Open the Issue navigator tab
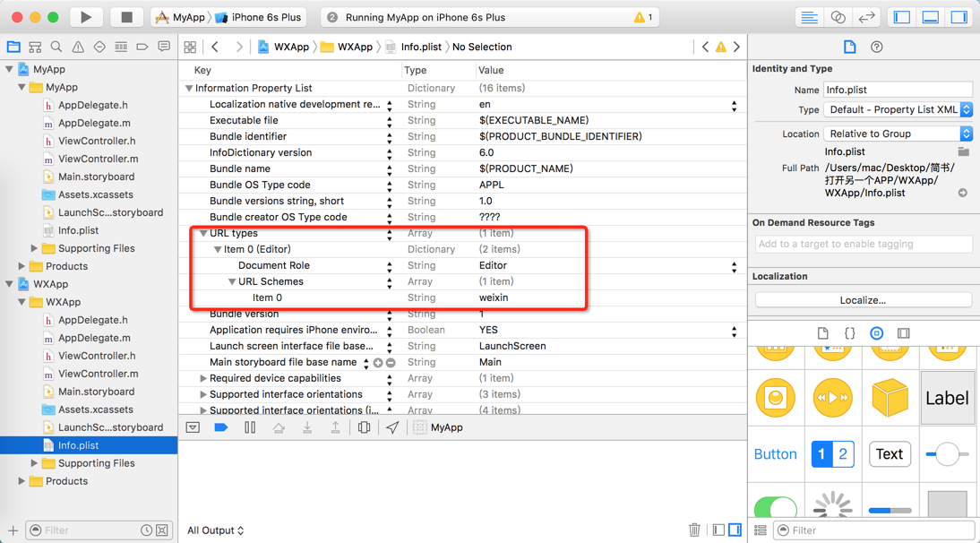Image resolution: width=980 pixels, height=543 pixels. pos(78,47)
